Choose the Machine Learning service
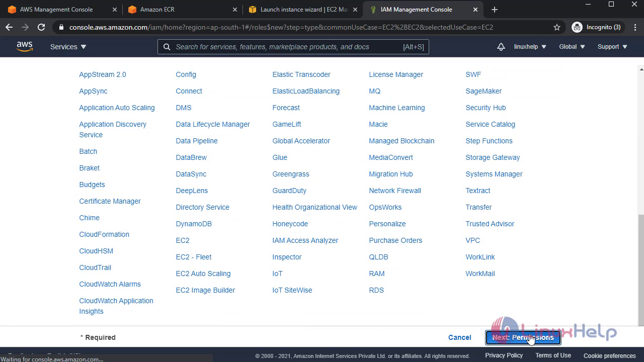644x362 pixels. pos(397,108)
